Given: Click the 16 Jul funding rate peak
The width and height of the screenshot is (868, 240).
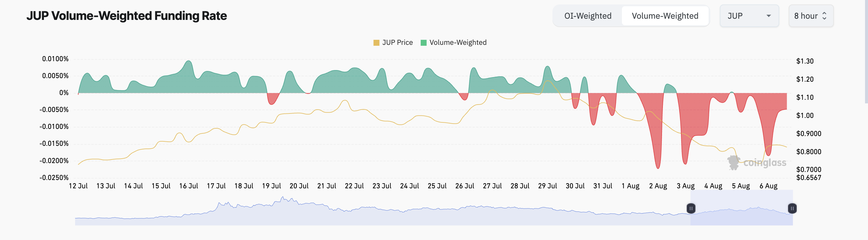Looking at the screenshot, I should tap(189, 62).
